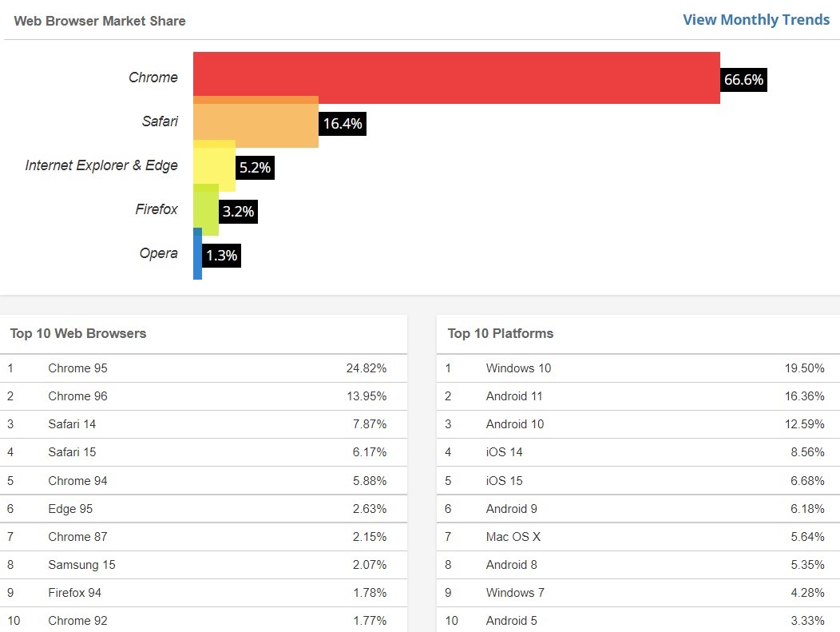Click the Top 10 Platforms header

[x=498, y=333]
